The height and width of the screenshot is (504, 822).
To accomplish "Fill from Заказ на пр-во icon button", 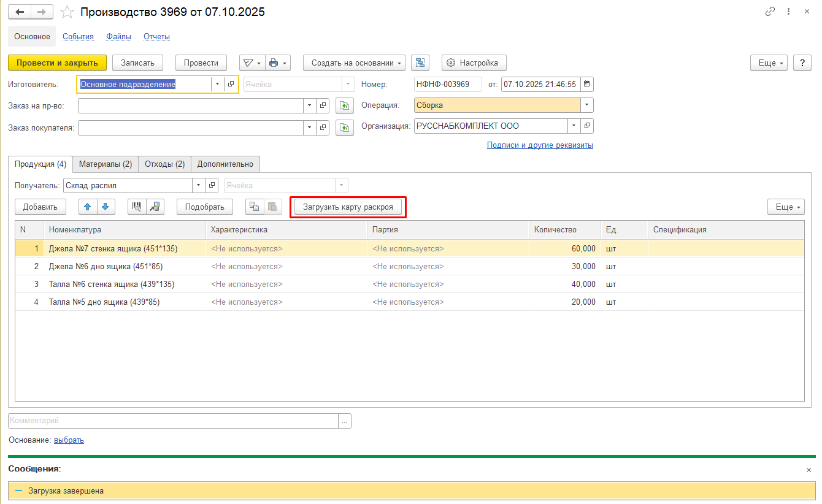I will (345, 105).
